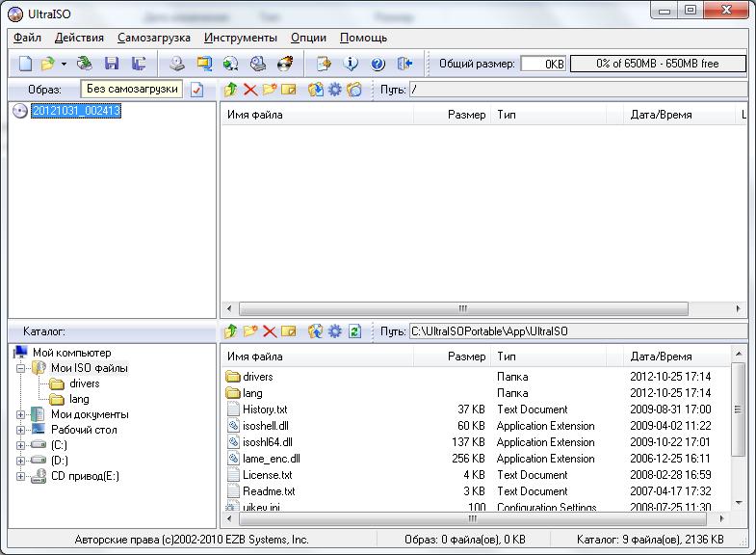
Task: Click the Save As multi-floppy icon
Action: click(x=139, y=64)
